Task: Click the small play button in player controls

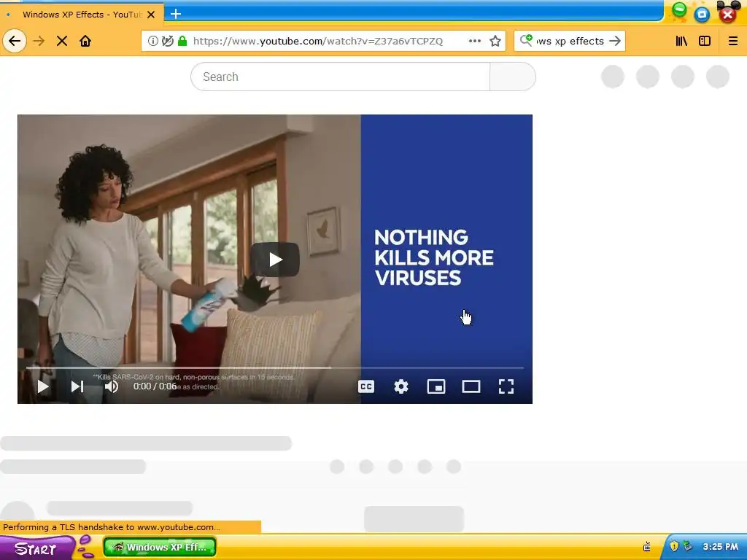Action: pyautogui.click(x=43, y=386)
